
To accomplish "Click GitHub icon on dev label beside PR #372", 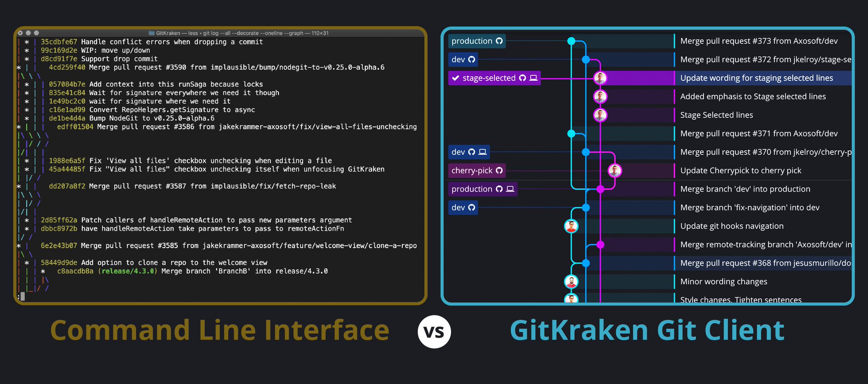I will tap(471, 60).
